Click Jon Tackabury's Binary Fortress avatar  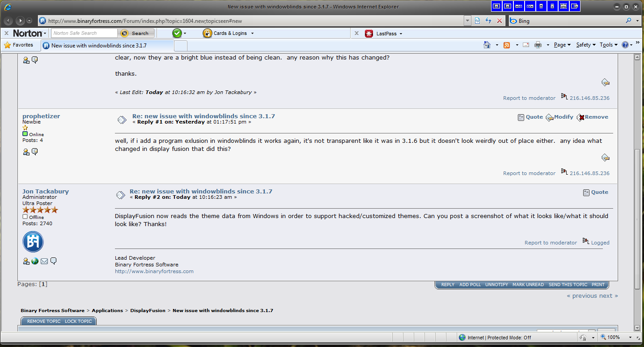point(33,242)
